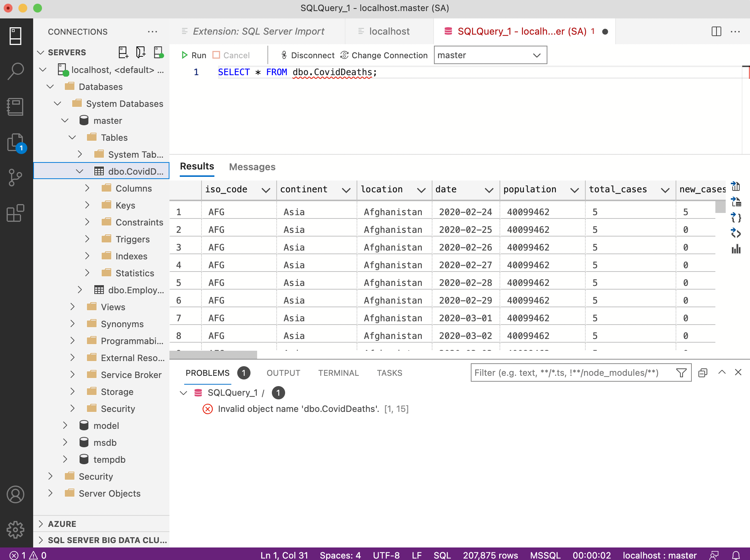750x560 pixels.
Task: Open total_cases column header dropdown
Action: pos(665,190)
